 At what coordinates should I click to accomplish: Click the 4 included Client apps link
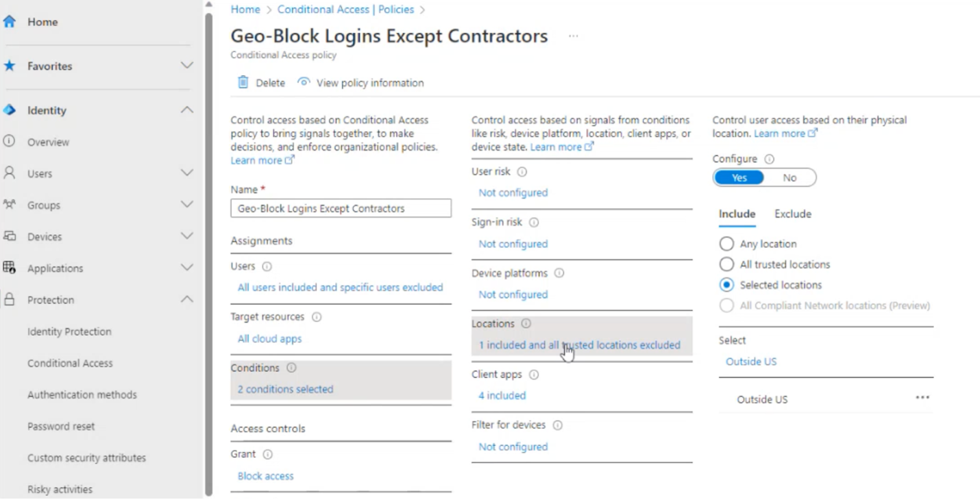[x=502, y=396]
